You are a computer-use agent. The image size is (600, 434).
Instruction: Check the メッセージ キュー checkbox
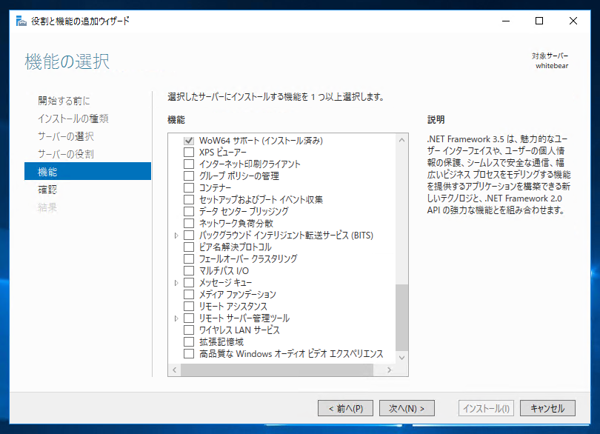(189, 283)
